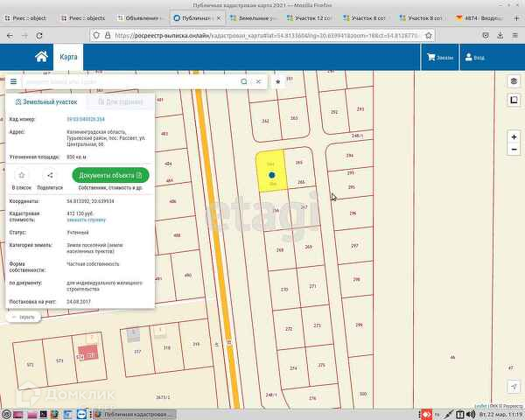Screen dimensions: 525x420
Task: Click the browser address bar
Action: pyautogui.click(x=306, y=36)
